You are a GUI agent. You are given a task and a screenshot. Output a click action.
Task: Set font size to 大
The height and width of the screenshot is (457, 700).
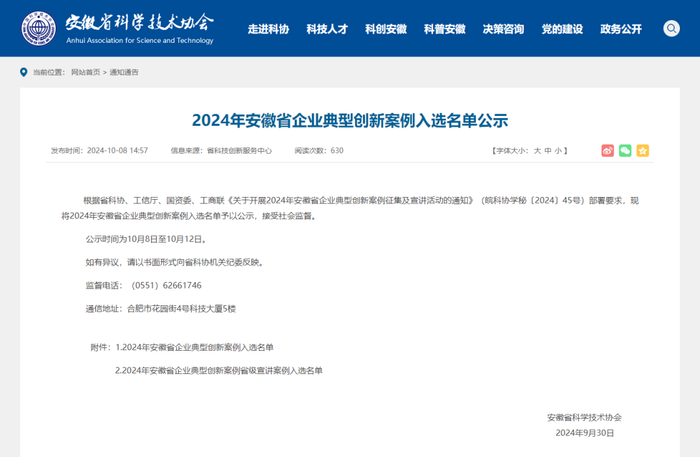point(537,151)
